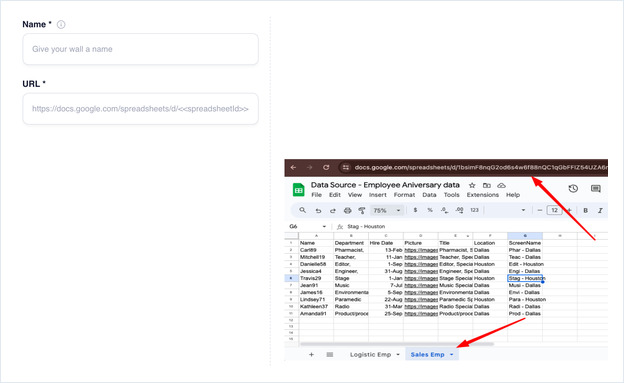This screenshot has height=383, width=624.
Task: Click the move to folder icon
Action: coord(486,186)
